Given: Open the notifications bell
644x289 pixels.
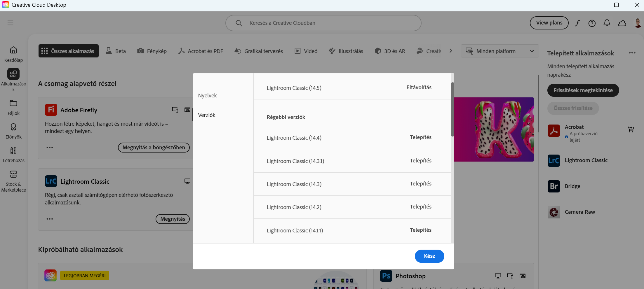Looking at the screenshot, I should (x=607, y=23).
